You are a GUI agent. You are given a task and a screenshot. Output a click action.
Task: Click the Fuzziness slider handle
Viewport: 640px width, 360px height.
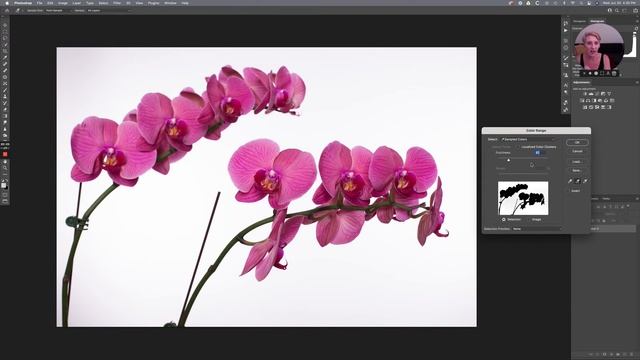509,160
